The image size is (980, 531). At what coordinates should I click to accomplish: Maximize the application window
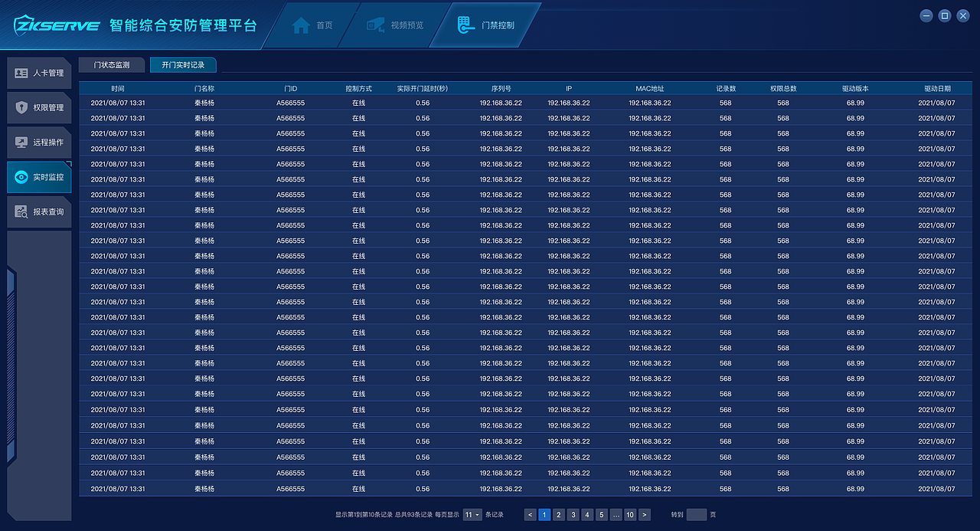point(945,15)
